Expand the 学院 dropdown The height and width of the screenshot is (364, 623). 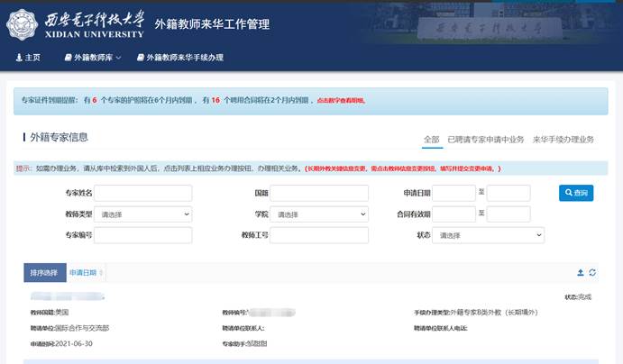(319, 214)
